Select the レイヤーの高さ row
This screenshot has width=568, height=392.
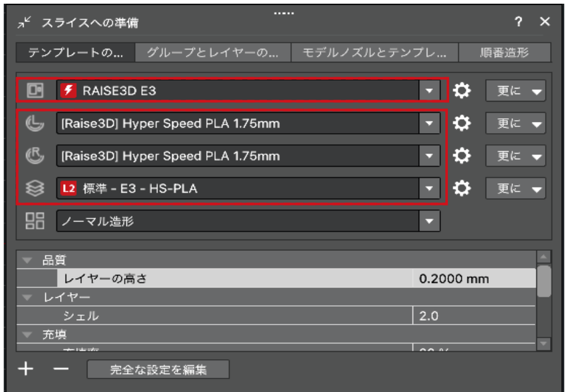coord(276,279)
